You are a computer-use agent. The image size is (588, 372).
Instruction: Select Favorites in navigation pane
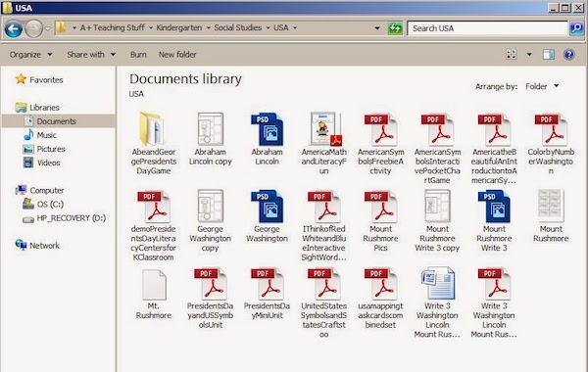(x=38, y=80)
